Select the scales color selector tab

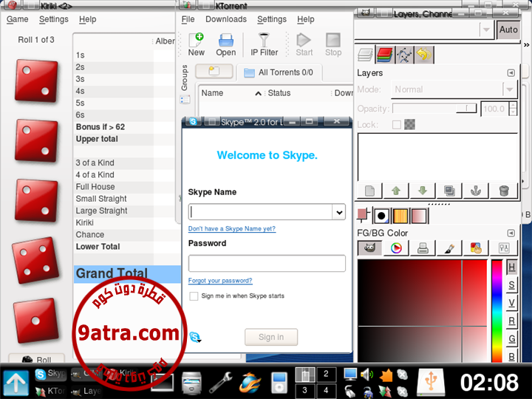point(504,248)
